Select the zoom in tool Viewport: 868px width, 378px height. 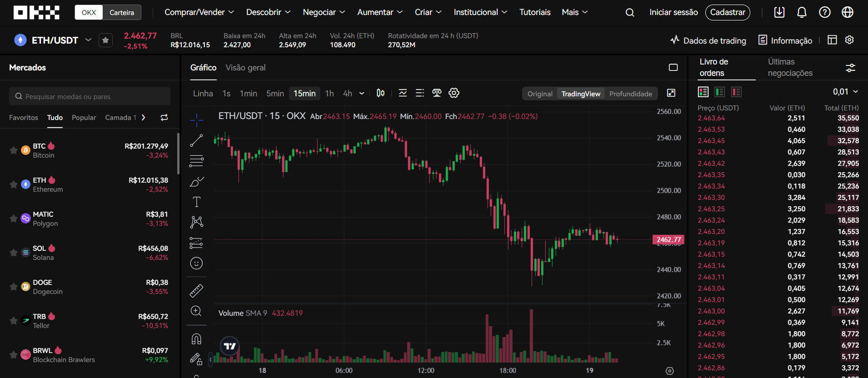(196, 311)
